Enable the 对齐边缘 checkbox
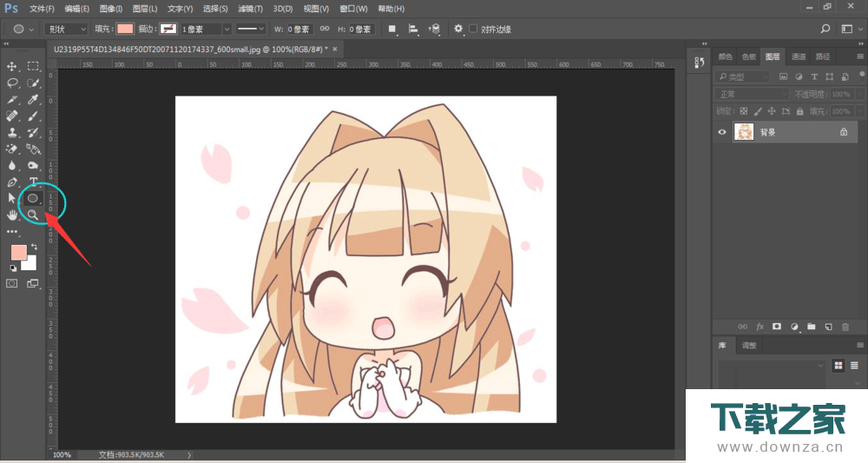 coord(473,29)
